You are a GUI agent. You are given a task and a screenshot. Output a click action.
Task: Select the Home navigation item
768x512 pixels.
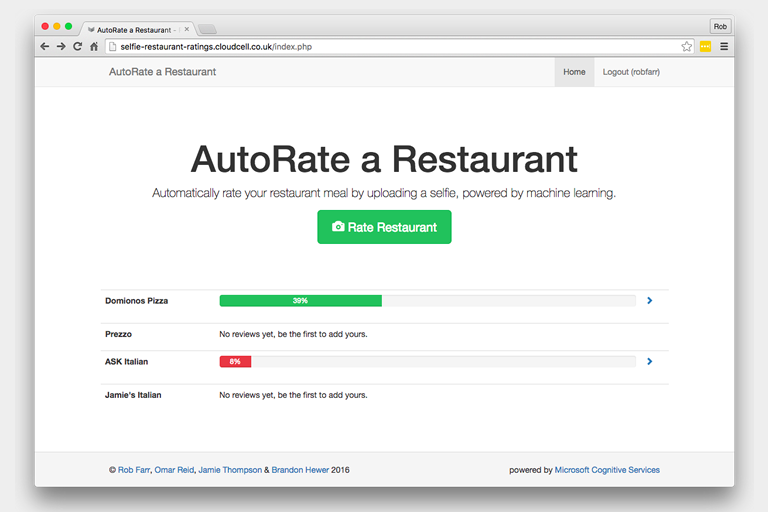[574, 72]
